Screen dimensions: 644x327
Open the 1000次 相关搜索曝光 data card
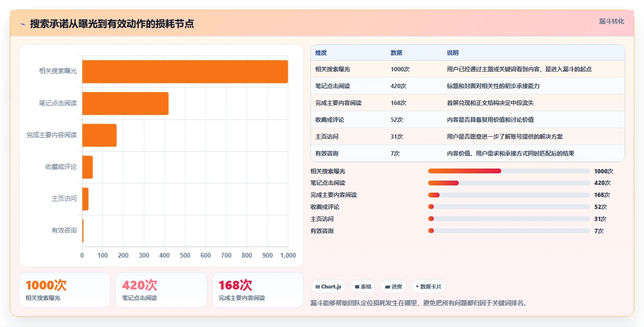coord(65,290)
